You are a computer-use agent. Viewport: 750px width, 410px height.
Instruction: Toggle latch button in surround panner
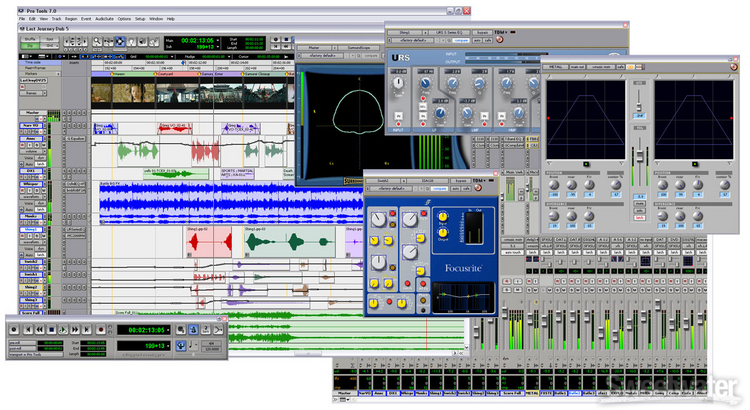tap(640, 218)
